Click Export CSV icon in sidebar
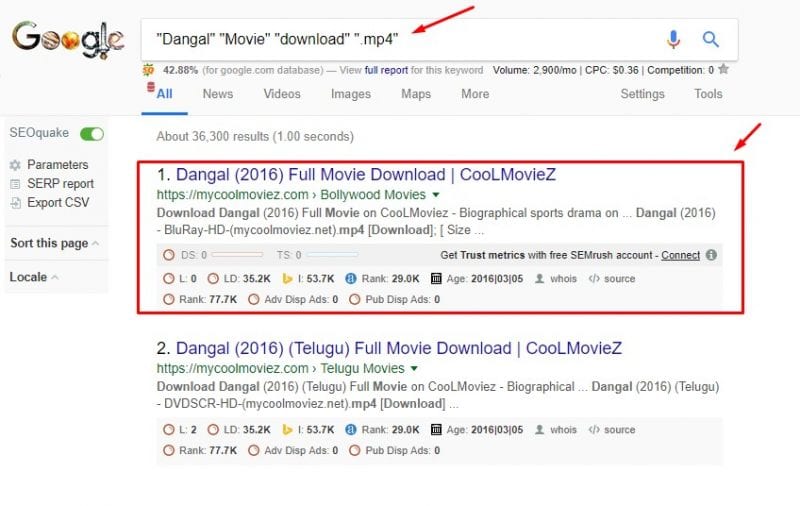800x506 pixels. 15,203
